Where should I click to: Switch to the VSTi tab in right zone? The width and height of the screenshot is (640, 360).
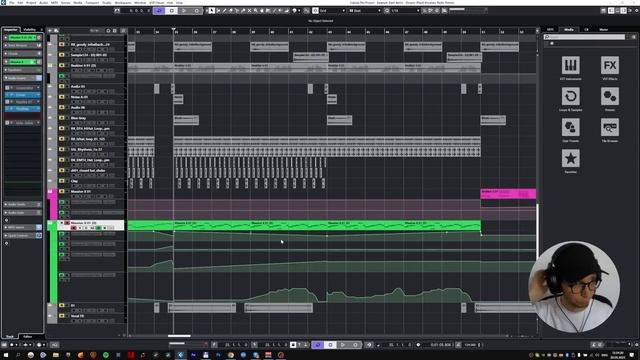[550, 29]
